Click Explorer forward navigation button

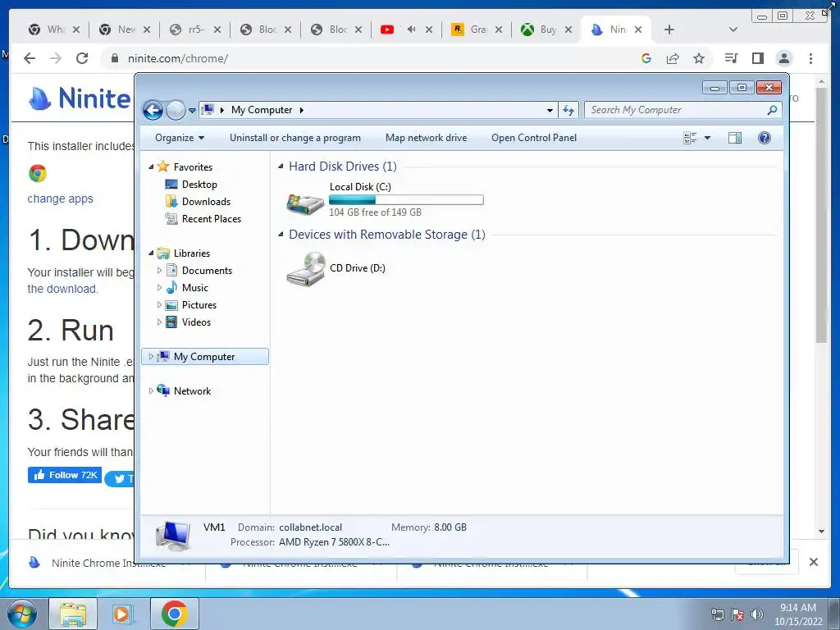tap(176, 111)
